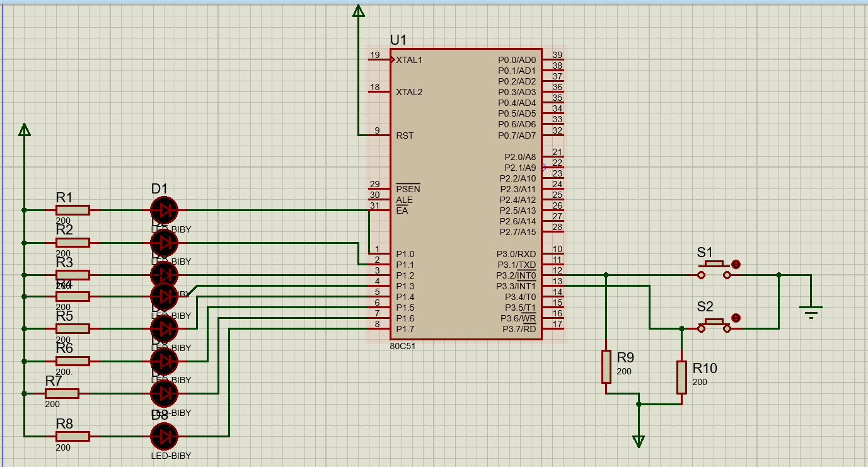Click the P3.2/INT0 pin label
Viewport: 868px width, 467px height.
tap(516, 275)
